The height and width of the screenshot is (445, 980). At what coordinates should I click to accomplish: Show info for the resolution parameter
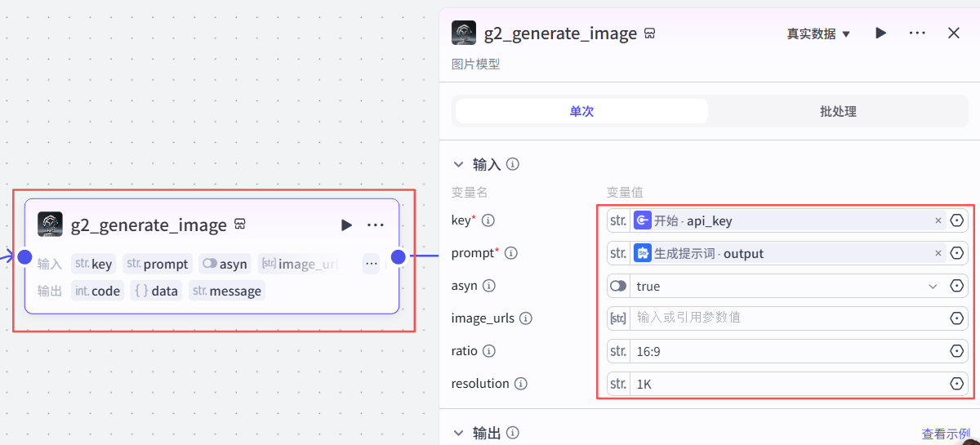[520, 384]
